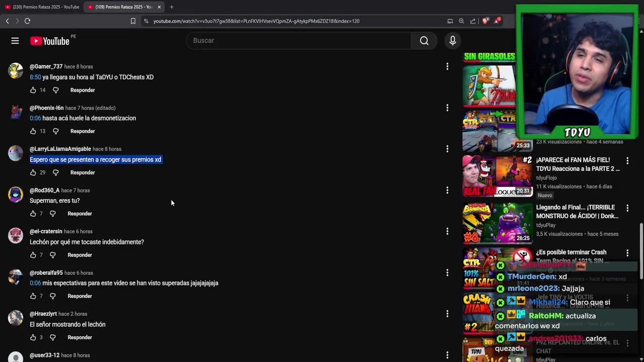Open options menu for @Hraezlyrt comment
The image size is (644, 362).
coord(447,314)
